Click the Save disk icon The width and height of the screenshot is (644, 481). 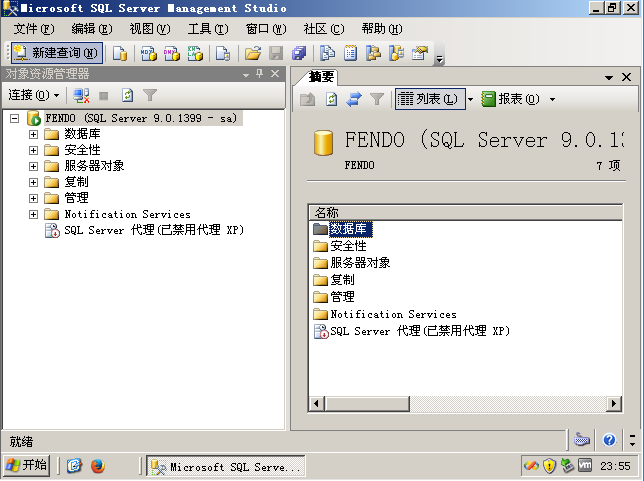(276, 53)
